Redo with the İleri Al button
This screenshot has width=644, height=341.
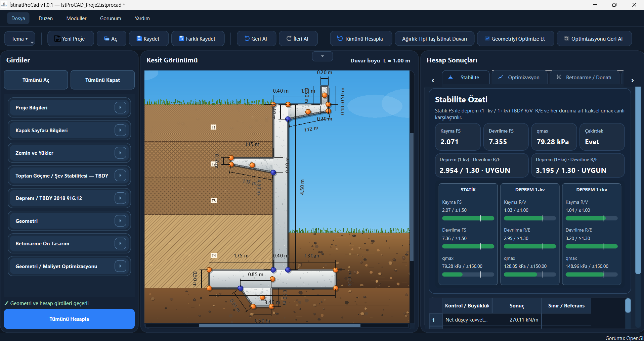[x=298, y=39]
